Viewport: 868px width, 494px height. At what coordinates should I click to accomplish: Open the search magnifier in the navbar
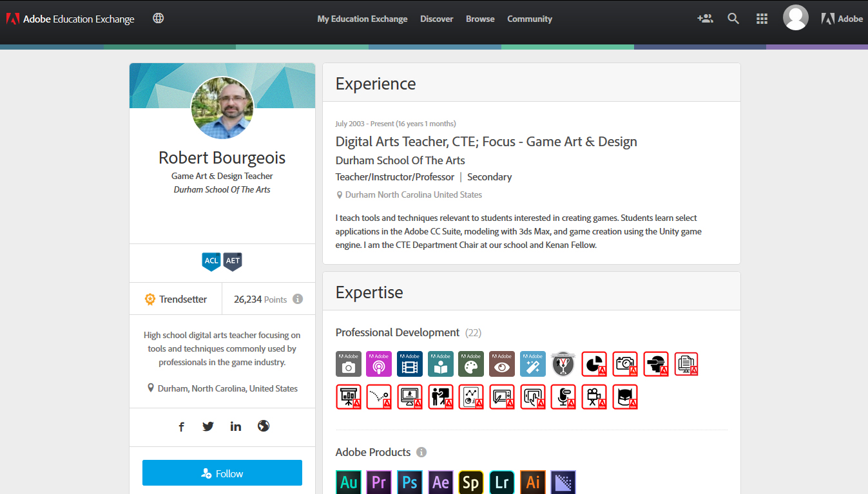pos(733,19)
